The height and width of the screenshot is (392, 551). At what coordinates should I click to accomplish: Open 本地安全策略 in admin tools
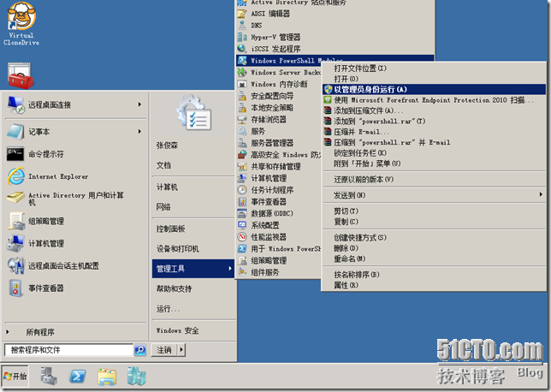[272, 108]
